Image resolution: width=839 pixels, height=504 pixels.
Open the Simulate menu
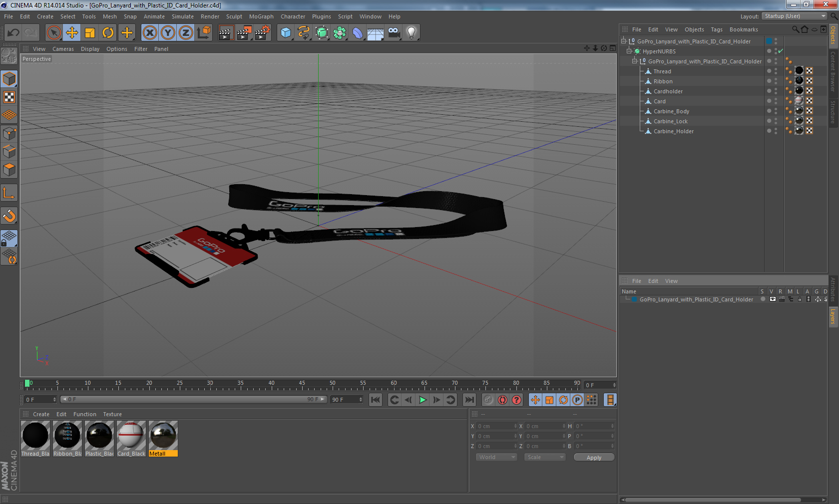(x=183, y=16)
